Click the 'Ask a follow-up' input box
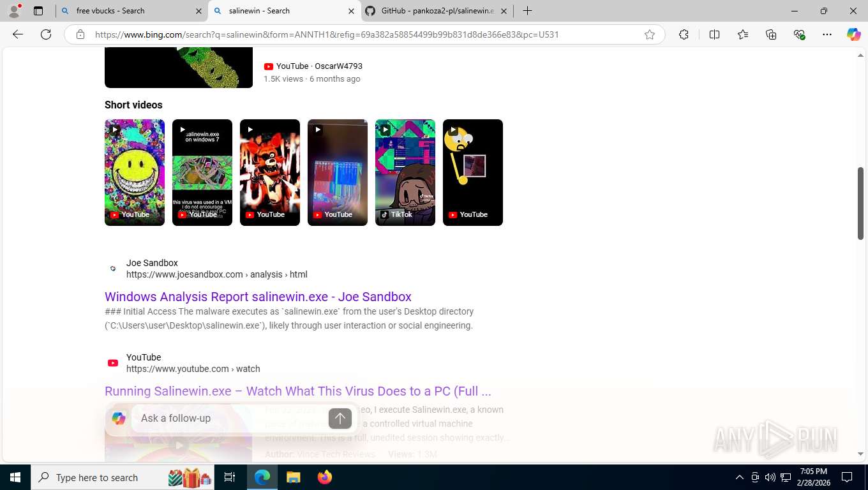The width and height of the screenshot is (868, 490). (x=230, y=418)
